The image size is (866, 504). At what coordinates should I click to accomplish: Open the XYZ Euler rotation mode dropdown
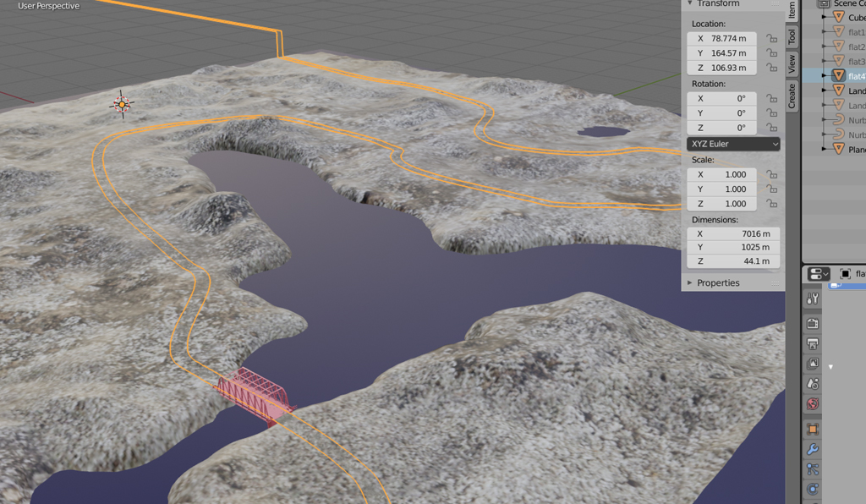click(733, 144)
